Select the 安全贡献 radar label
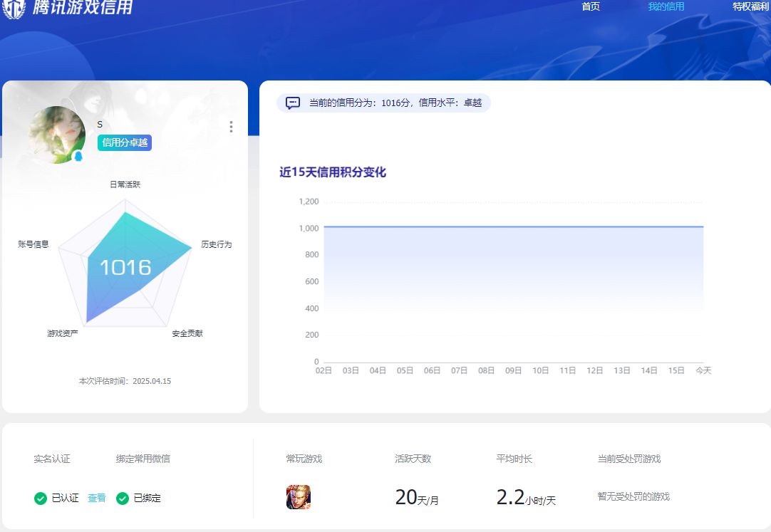Viewport: 771px width, 532px height. (187, 333)
